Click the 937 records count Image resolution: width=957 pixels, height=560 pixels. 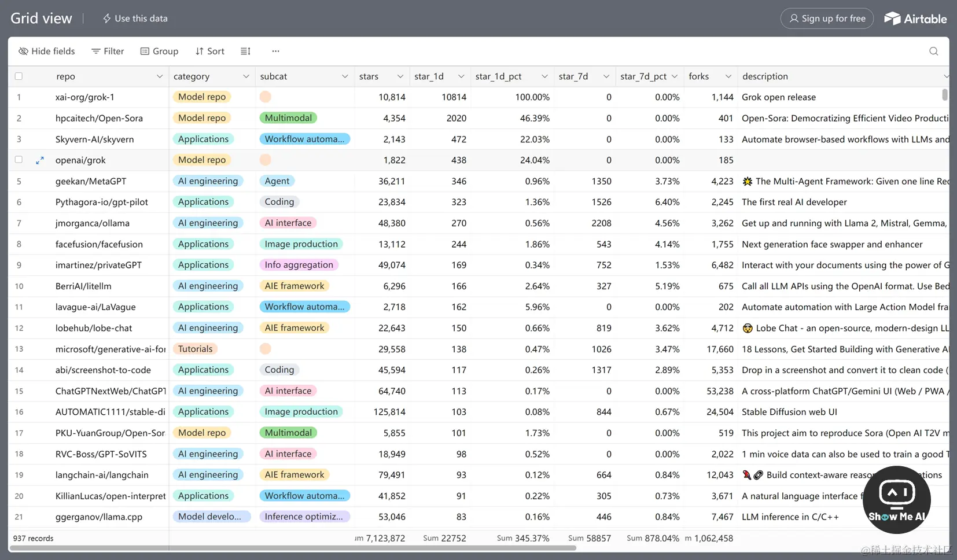[x=33, y=538]
